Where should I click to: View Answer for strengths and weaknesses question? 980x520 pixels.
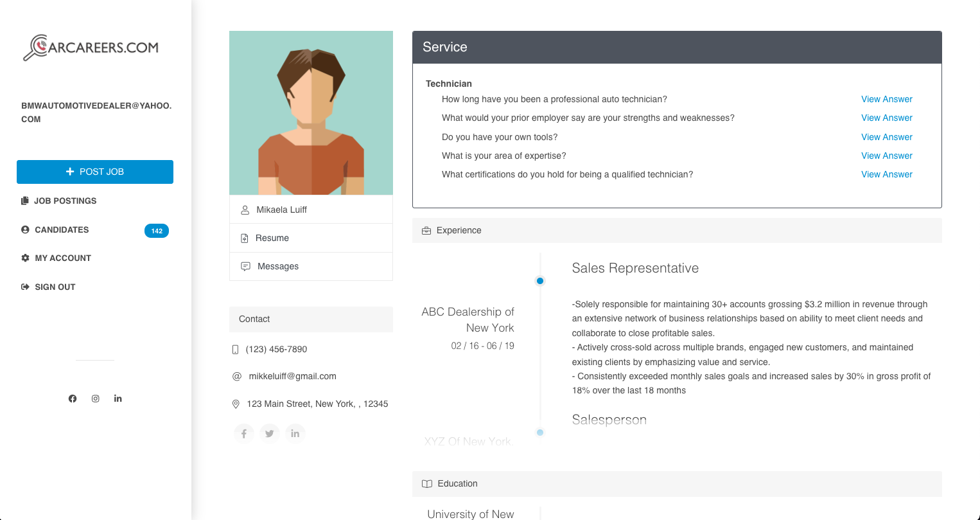click(x=886, y=118)
